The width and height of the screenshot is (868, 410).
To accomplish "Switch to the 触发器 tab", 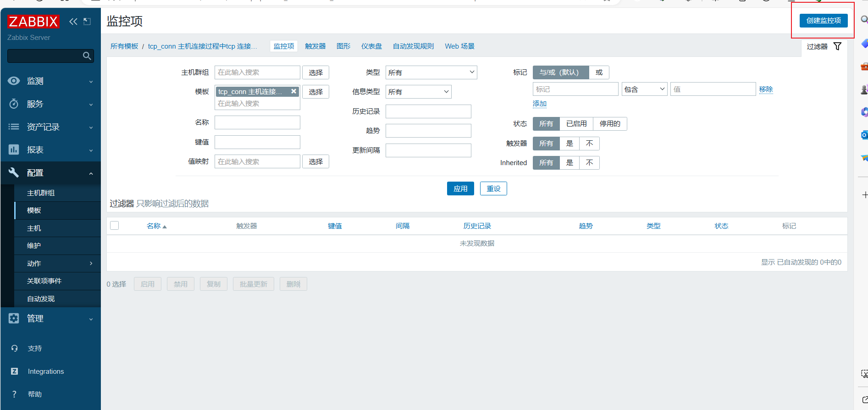I will 315,46.
